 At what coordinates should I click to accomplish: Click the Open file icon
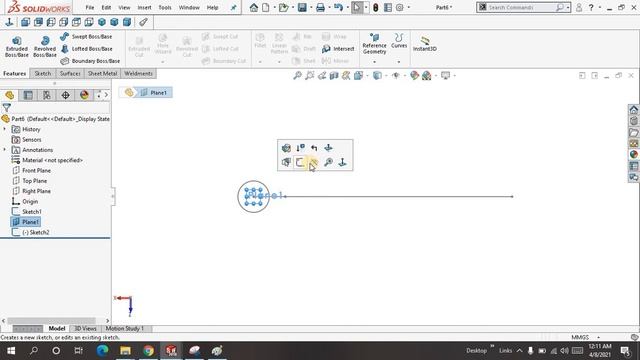(x=283, y=7)
